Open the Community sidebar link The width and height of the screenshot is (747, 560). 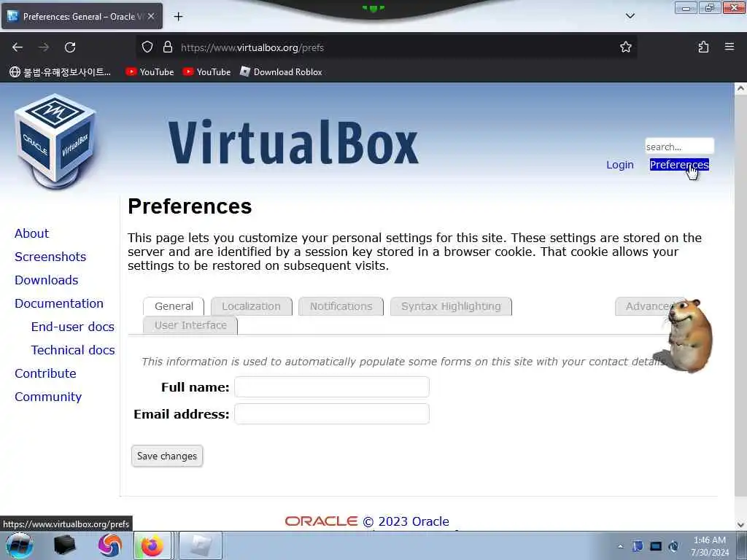click(48, 397)
